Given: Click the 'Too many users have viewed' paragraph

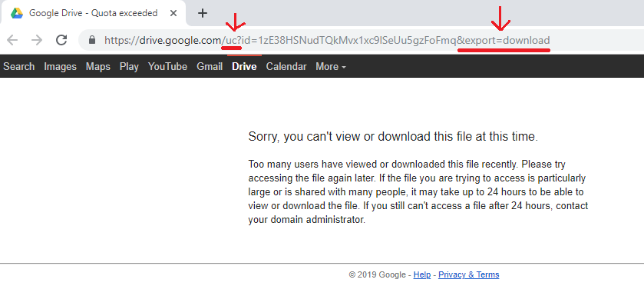Looking at the screenshot, I should (418, 192).
